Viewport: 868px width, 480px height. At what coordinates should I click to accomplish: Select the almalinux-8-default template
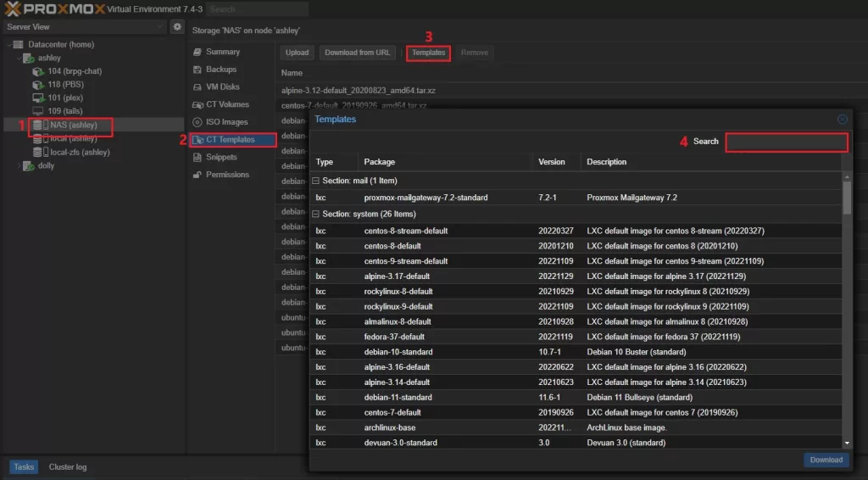576,321
